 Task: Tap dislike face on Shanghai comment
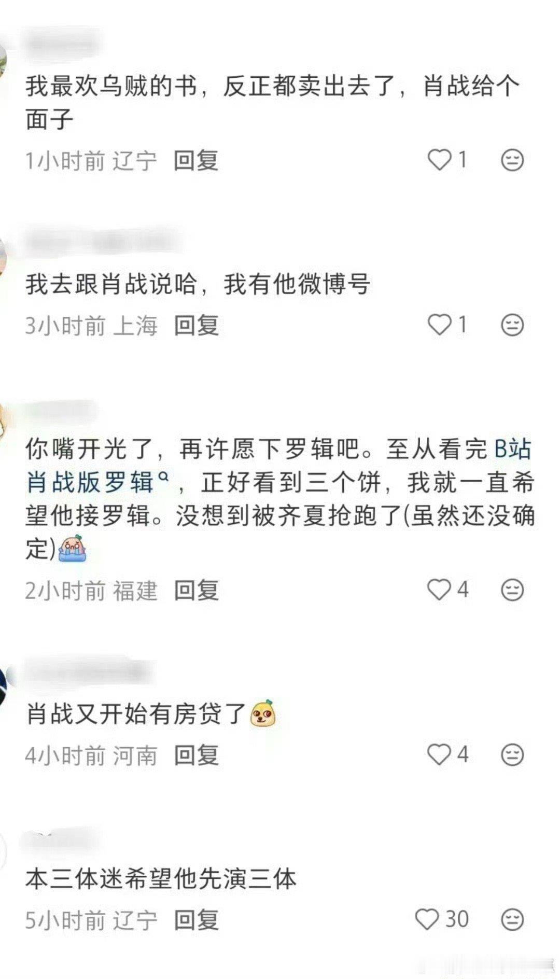click(x=512, y=325)
